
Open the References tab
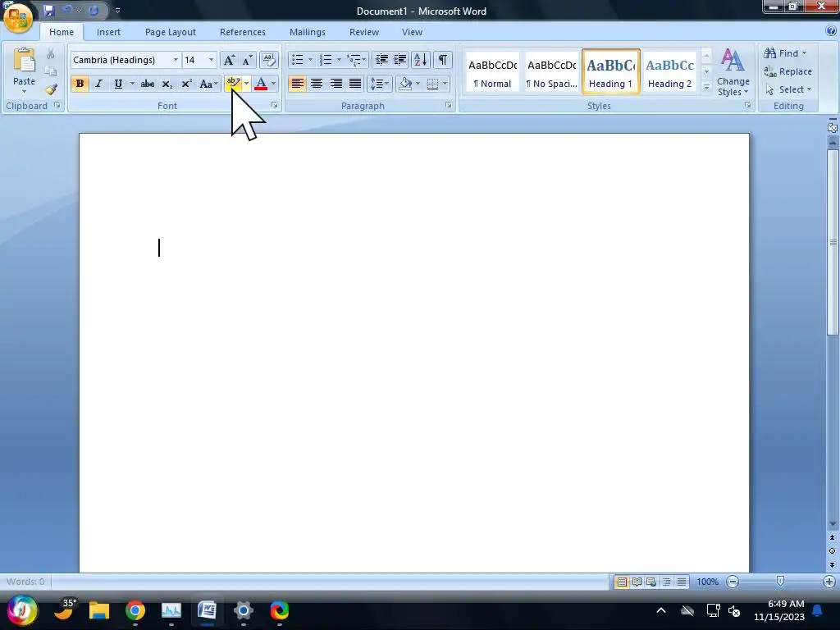pos(243,32)
